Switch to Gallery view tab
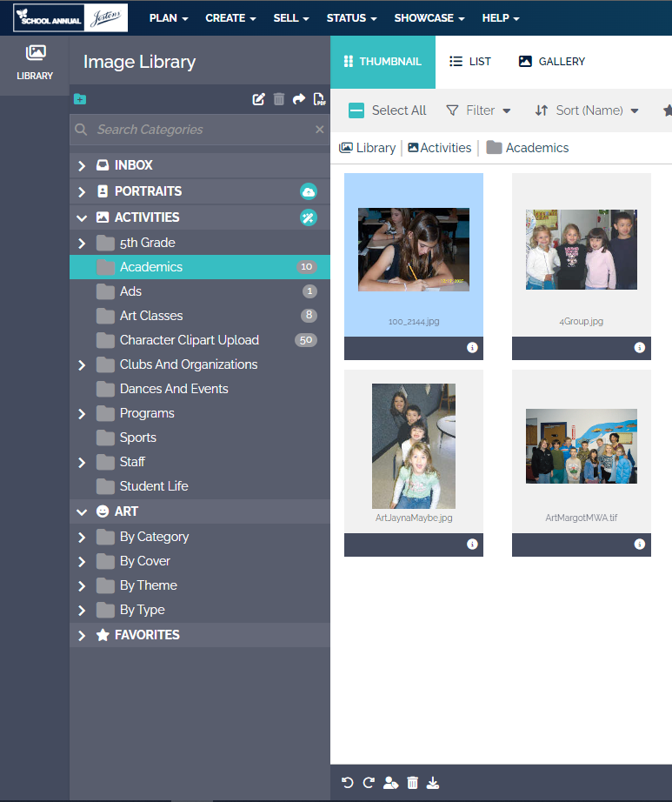Image resolution: width=672 pixels, height=802 pixels. point(552,62)
